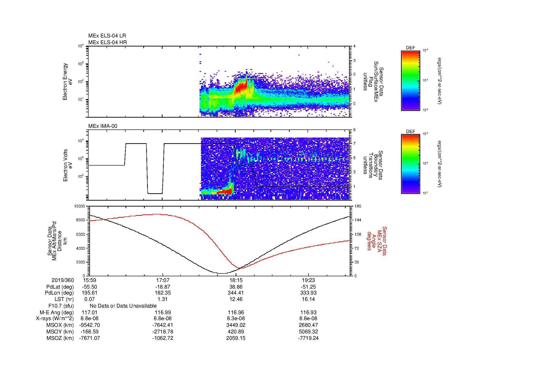Click the 2019/360 date label
Viewport: 555px width, 392px height.
63,280
